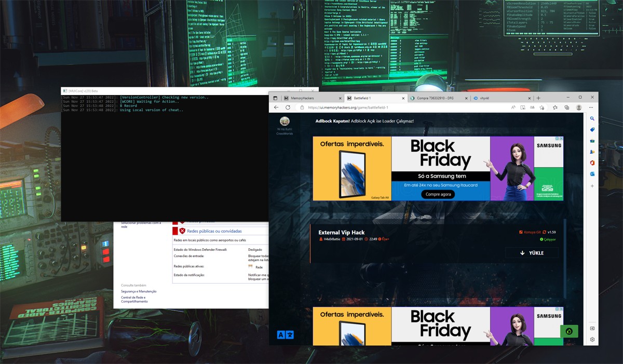Image resolution: width=623 pixels, height=364 pixels.
Task: Click the 2021-09-01 date label
Action: coord(355,239)
